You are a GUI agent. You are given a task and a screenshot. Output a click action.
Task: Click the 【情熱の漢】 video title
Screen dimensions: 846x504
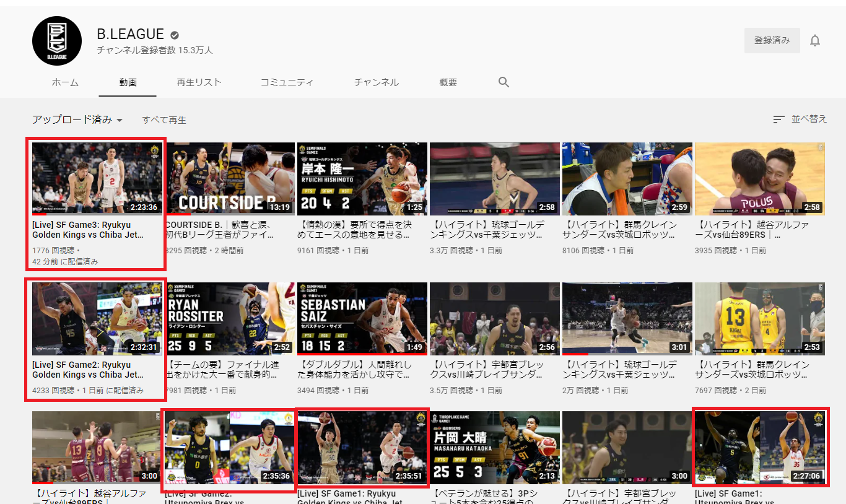355,230
